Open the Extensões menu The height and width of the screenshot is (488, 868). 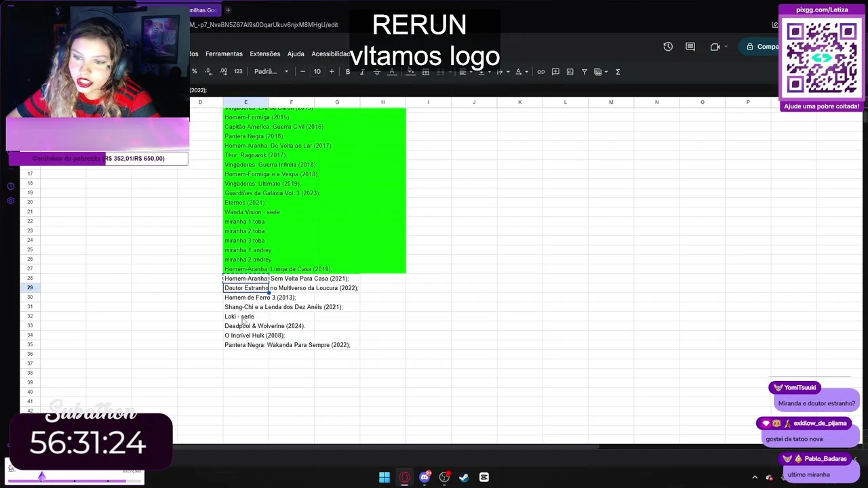click(x=264, y=54)
